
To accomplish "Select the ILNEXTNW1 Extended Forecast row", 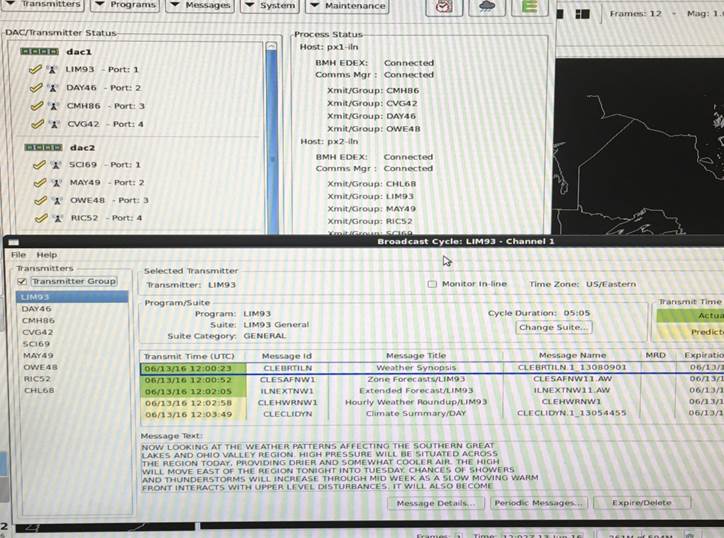I will tap(432, 391).
